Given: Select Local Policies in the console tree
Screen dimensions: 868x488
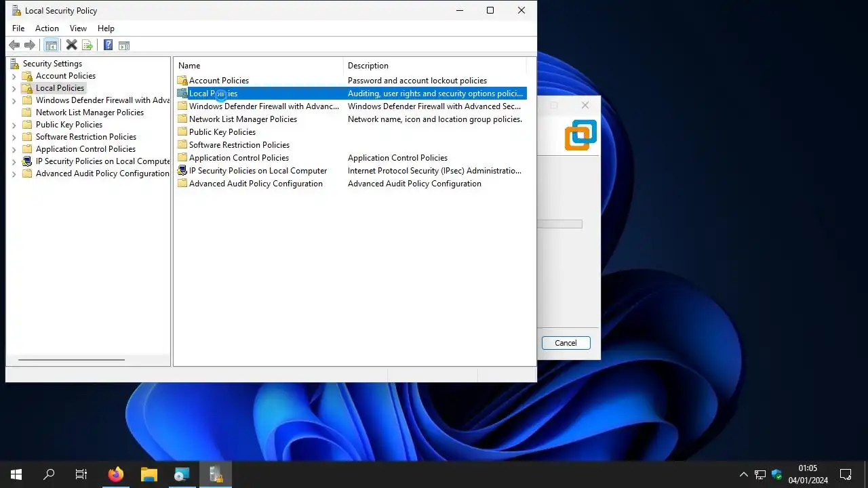Looking at the screenshot, I should [x=60, y=88].
